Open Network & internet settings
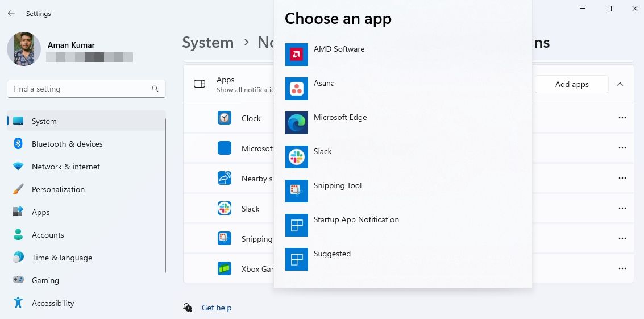644x319 pixels. [x=86, y=167]
